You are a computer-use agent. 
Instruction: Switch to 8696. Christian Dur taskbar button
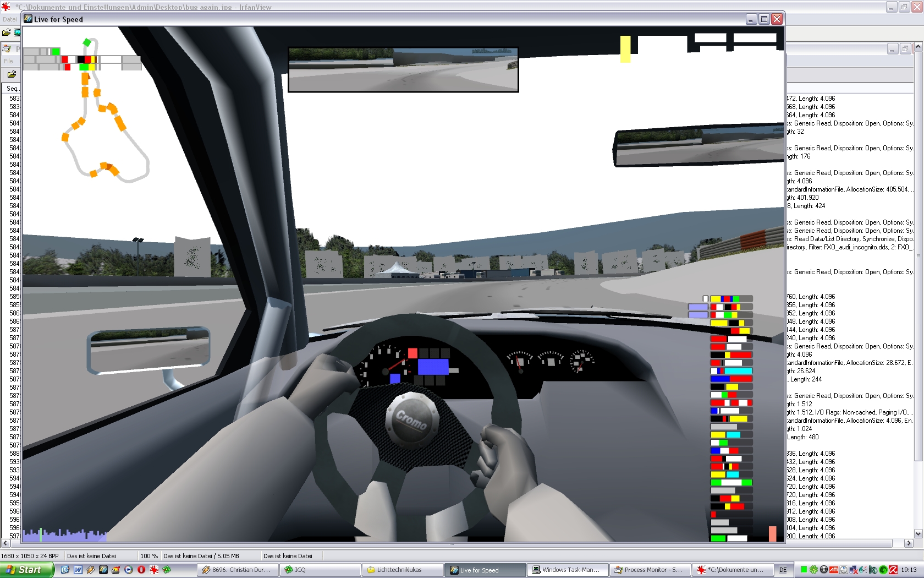pos(238,570)
